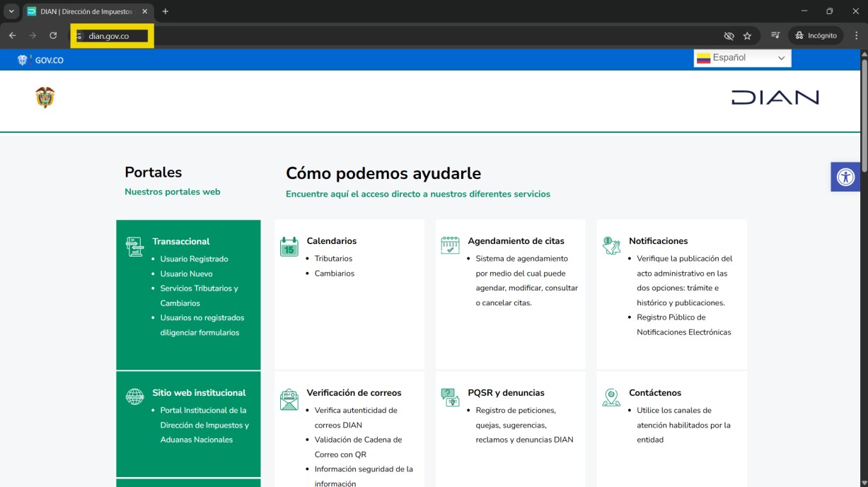Go back to previous page
Image resolution: width=868 pixels, height=487 pixels.
(x=13, y=35)
